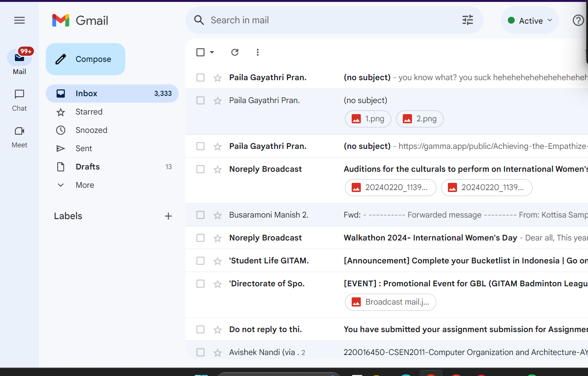The width and height of the screenshot is (588, 376).
Task: Open the assignment submission confirmation email
Action: [x=387, y=329]
